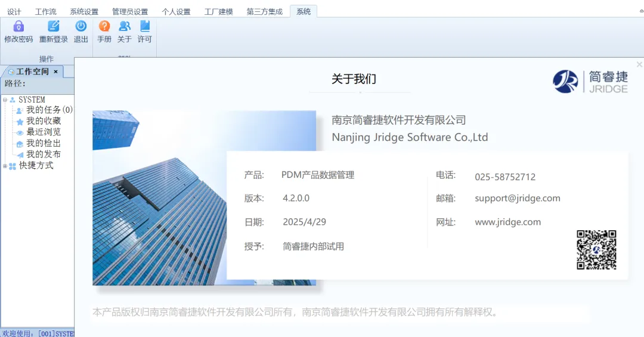Screen dimensions: 644x337
Task: Select the 个人设置 ribbon tab
Action: [176, 11]
